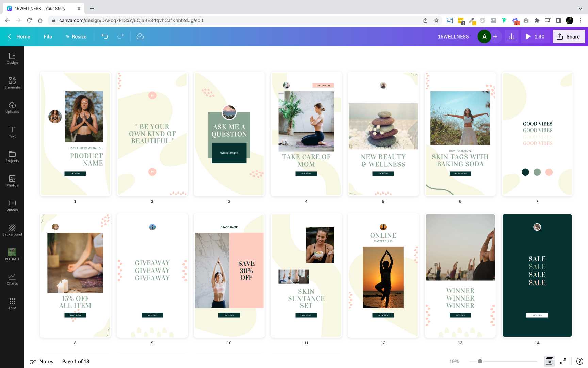The width and height of the screenshot is (588, 368).
Task: Click the cloud save status icon
Action: pyautogui.click(x=140, y=36)
